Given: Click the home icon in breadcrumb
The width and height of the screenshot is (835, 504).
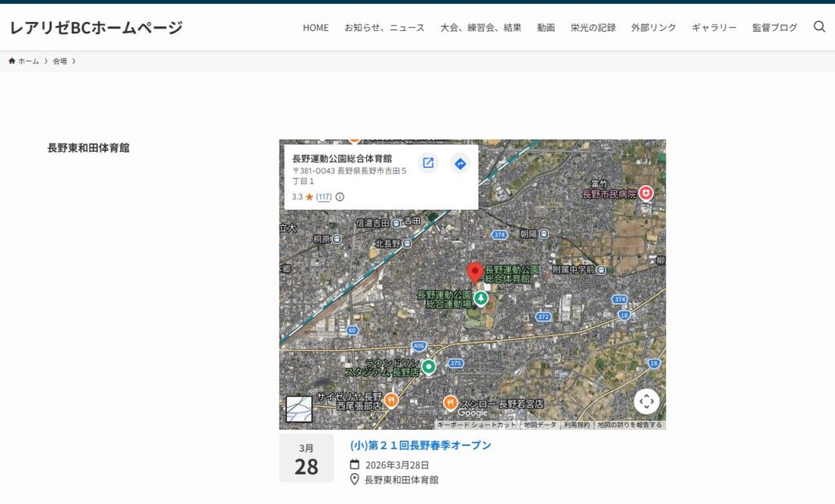Looking at the screenshot, I should pos(12,61).
